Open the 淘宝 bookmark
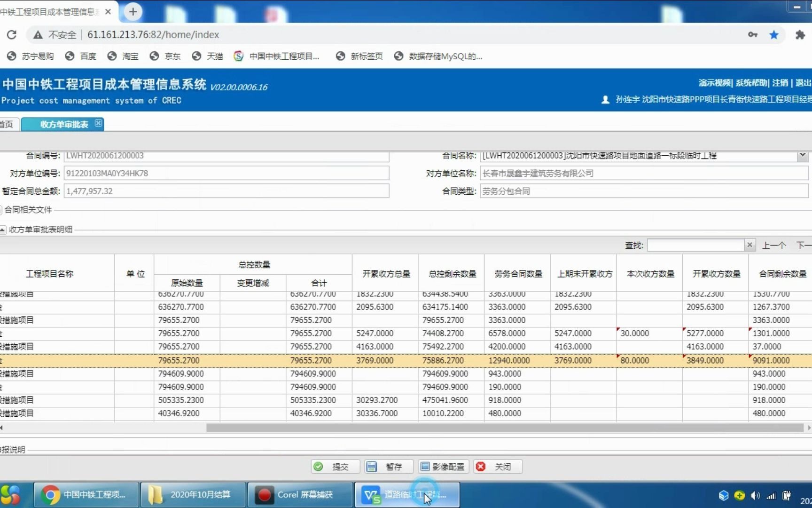The height and width of the screenshot is (508, 812). [123, 56]
